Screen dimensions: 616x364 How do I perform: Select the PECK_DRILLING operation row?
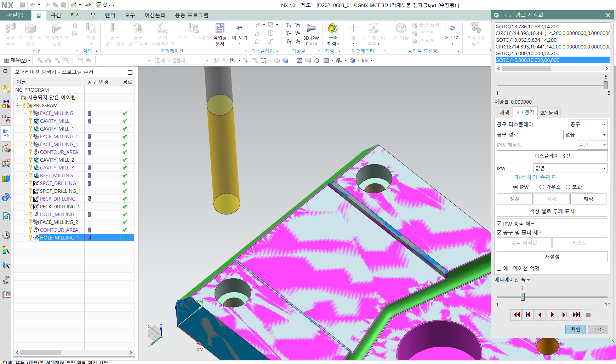click(x=74, y=199)
